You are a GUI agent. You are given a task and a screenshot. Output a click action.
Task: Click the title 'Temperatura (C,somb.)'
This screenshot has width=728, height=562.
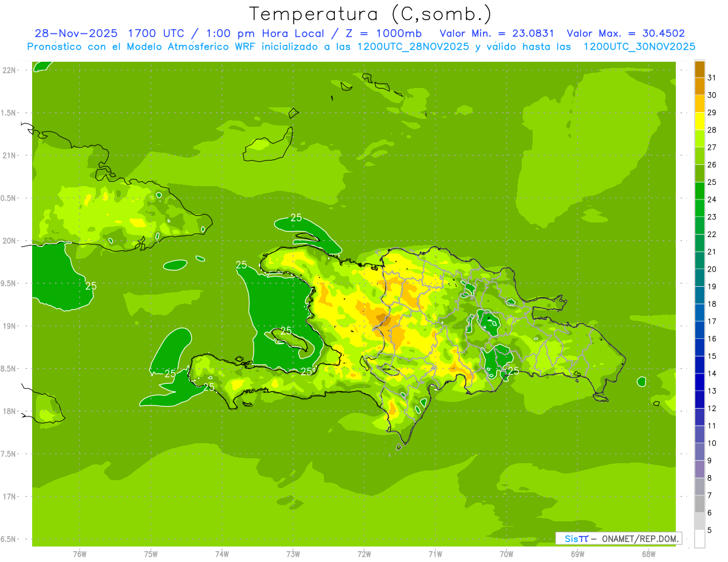tap(371, 13)
